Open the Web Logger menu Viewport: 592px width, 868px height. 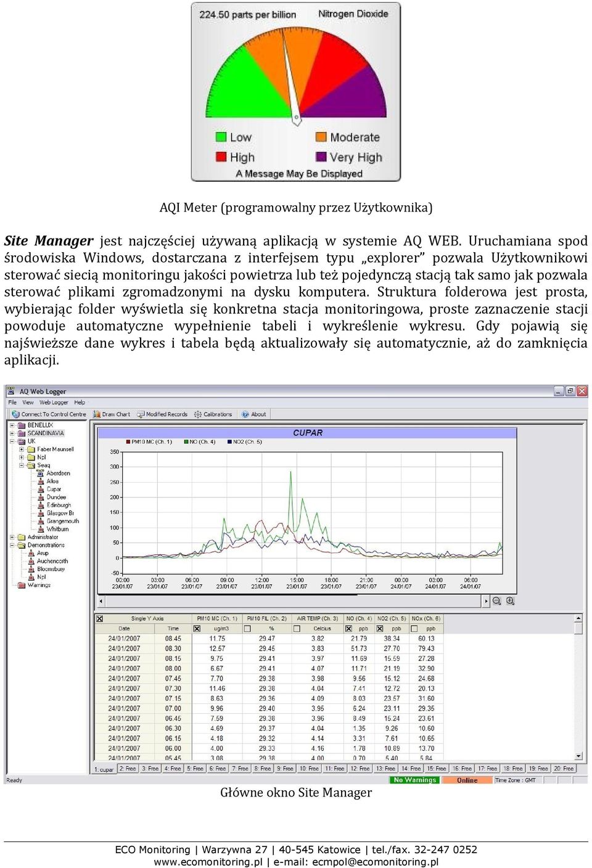point(54,403)
